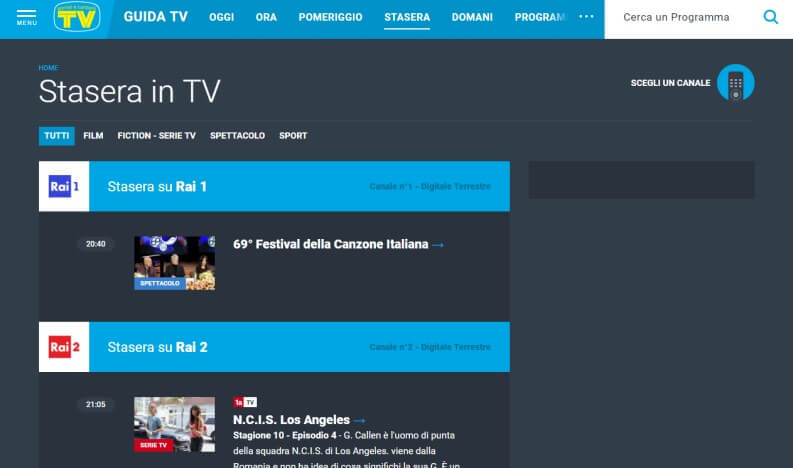Filter by SPETTACOLO tab

pos(237,136)
